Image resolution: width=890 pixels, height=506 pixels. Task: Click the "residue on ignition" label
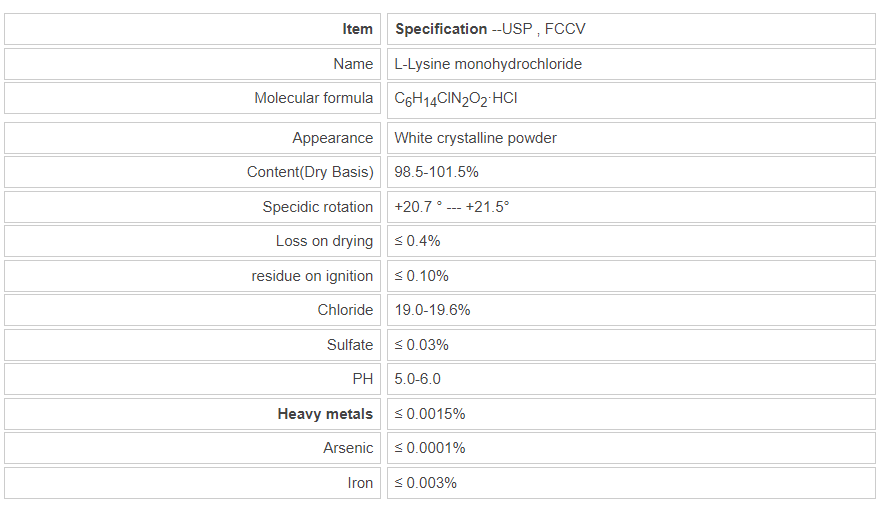click(x=312, y=276)
